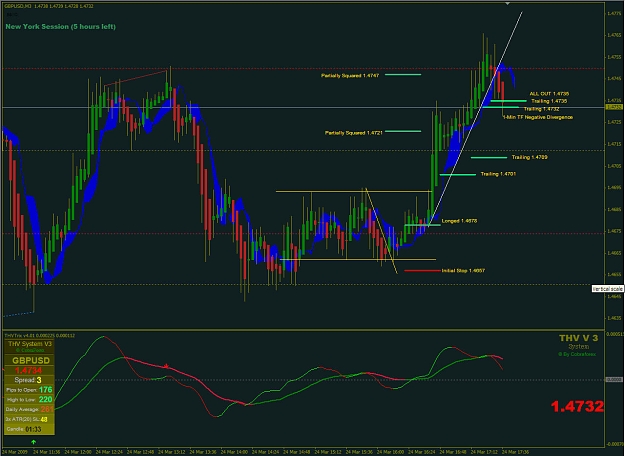Click the 1.4745 price scale label
The image size is (625, 456).
click(614, 79)
